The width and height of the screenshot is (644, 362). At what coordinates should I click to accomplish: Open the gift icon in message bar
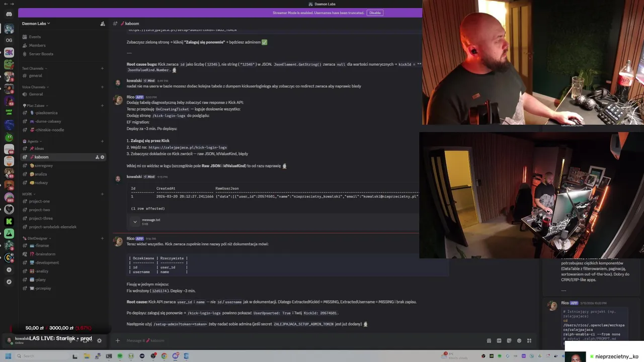pos(489,340)
